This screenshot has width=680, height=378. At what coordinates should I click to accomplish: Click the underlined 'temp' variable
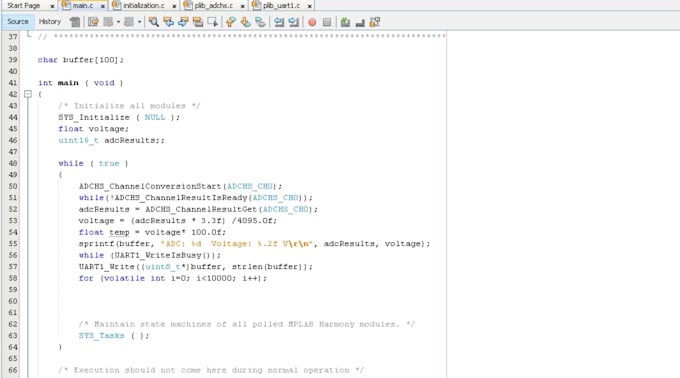119,232
